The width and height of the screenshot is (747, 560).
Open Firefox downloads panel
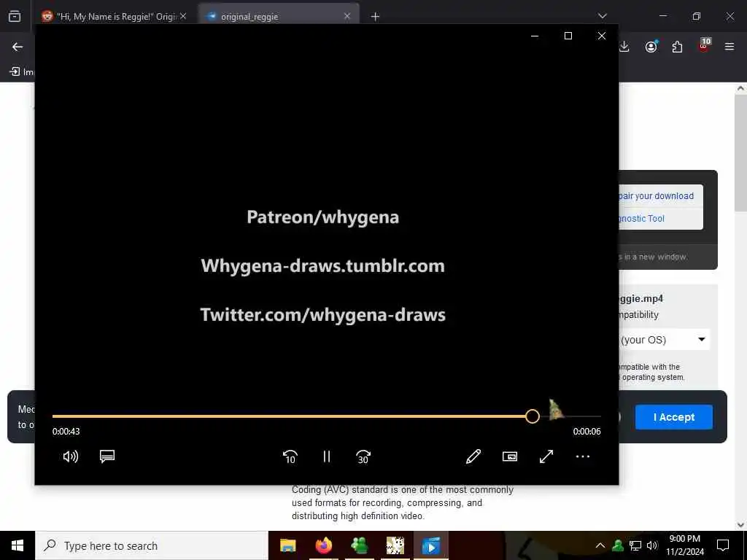624,47
